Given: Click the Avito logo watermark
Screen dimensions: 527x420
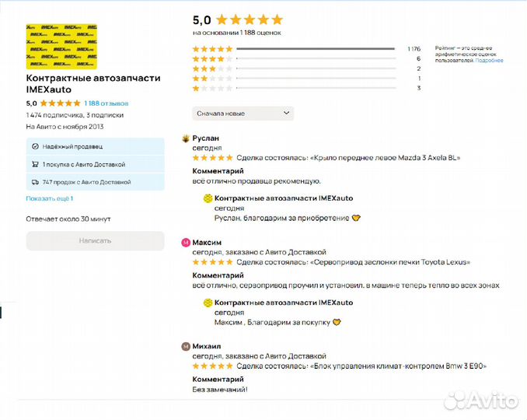Looking at the screenshot, I should (479, 400).
